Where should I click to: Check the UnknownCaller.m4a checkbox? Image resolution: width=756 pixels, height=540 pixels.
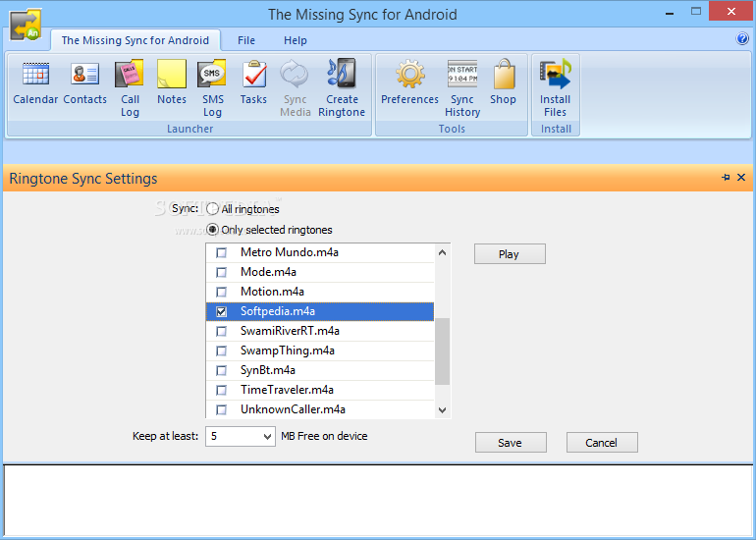(221, 409)
